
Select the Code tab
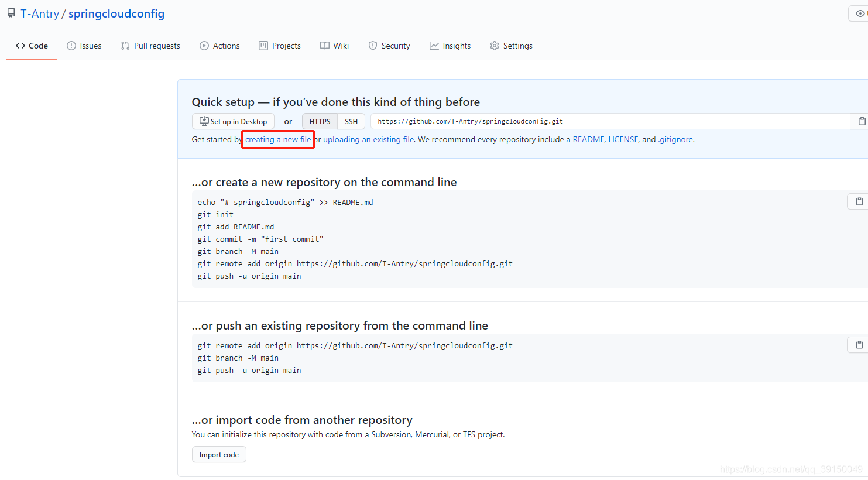pyautogui.click(x=32, y=46)
